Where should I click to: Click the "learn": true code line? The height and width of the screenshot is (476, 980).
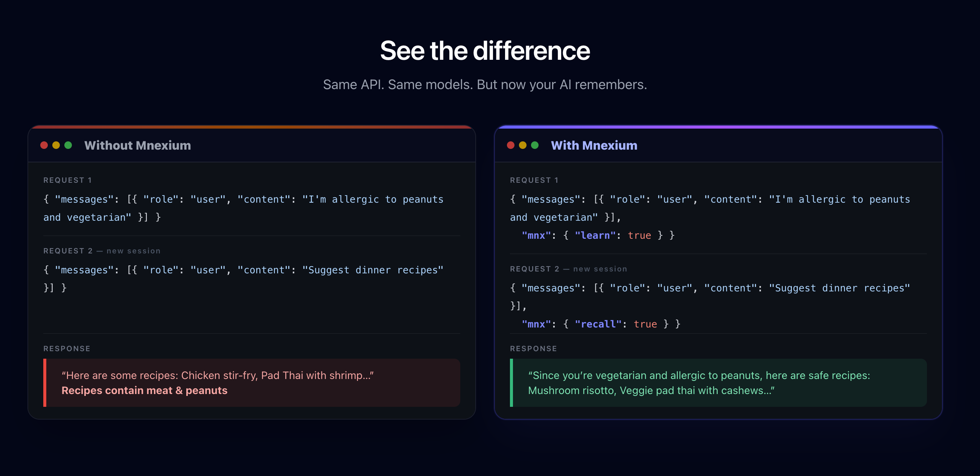(x=598, y=235)
